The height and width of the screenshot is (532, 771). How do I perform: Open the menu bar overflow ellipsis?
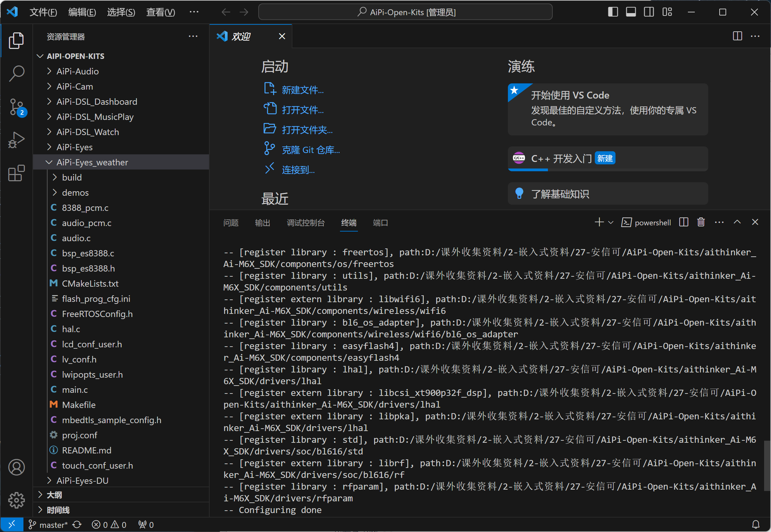click(x=194, y=12)
